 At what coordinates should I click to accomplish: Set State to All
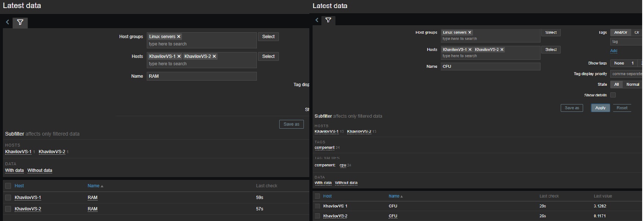[616, 84]
